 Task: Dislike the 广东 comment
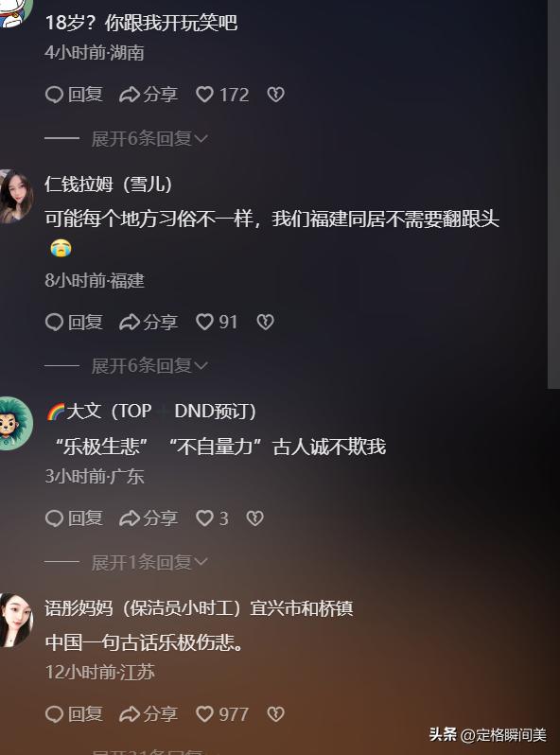254,518
